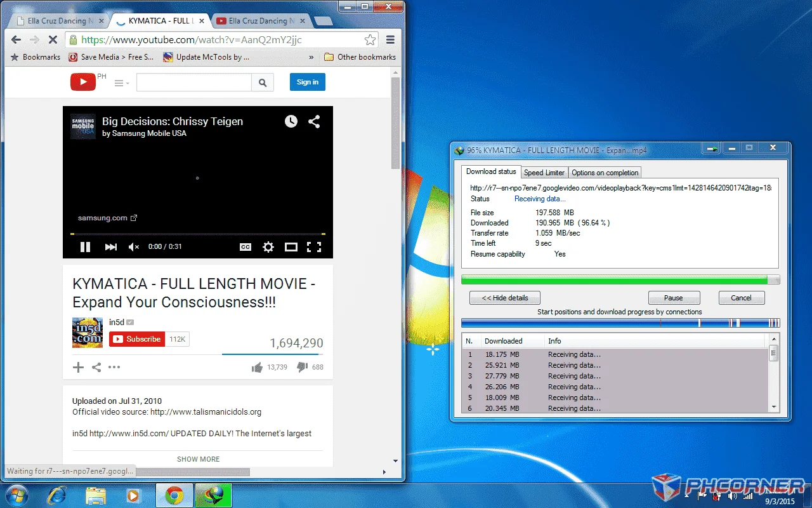This screenshot has width=812, height=508.
Task: Toggle closed captions CC button
Action: tap(246, 247)
